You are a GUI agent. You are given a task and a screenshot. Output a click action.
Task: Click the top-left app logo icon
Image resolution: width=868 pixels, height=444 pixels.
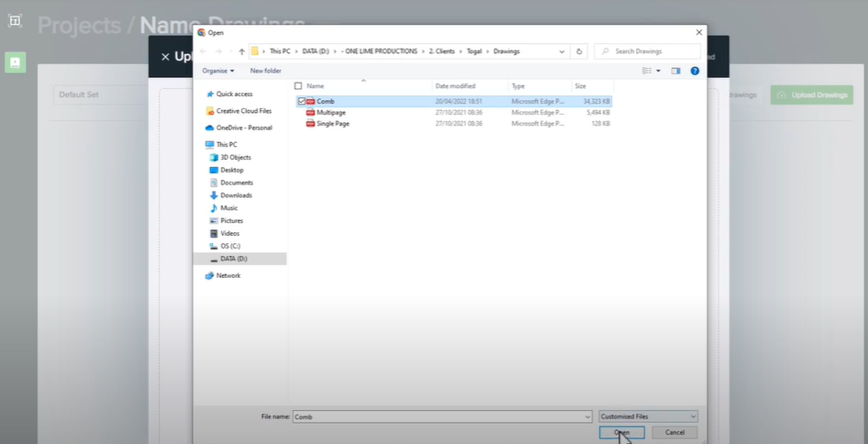pyautogui.click(x=15, y=21)
